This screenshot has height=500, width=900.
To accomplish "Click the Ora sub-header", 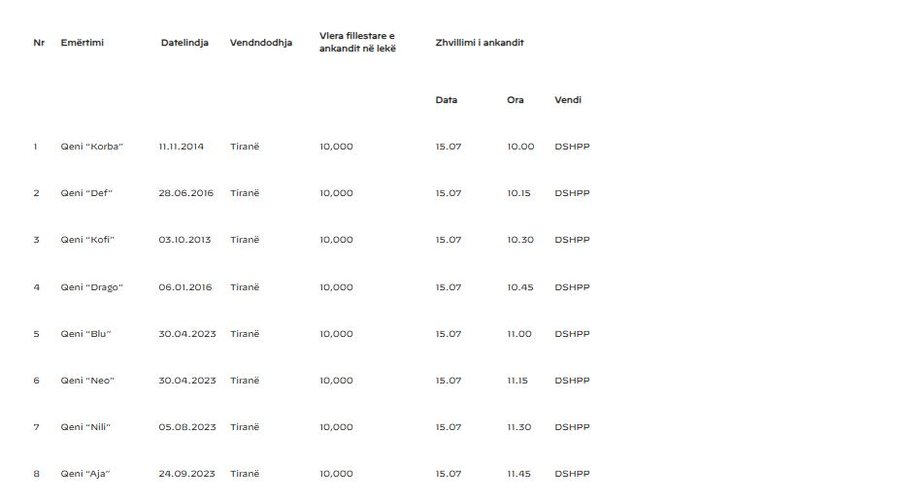I will (515, 99).
